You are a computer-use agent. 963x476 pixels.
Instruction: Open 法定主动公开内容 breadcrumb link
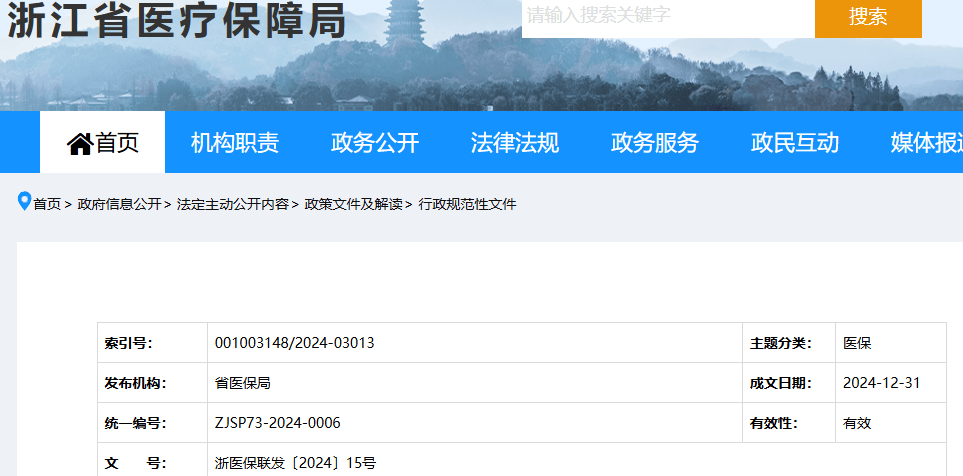point(233,205)
